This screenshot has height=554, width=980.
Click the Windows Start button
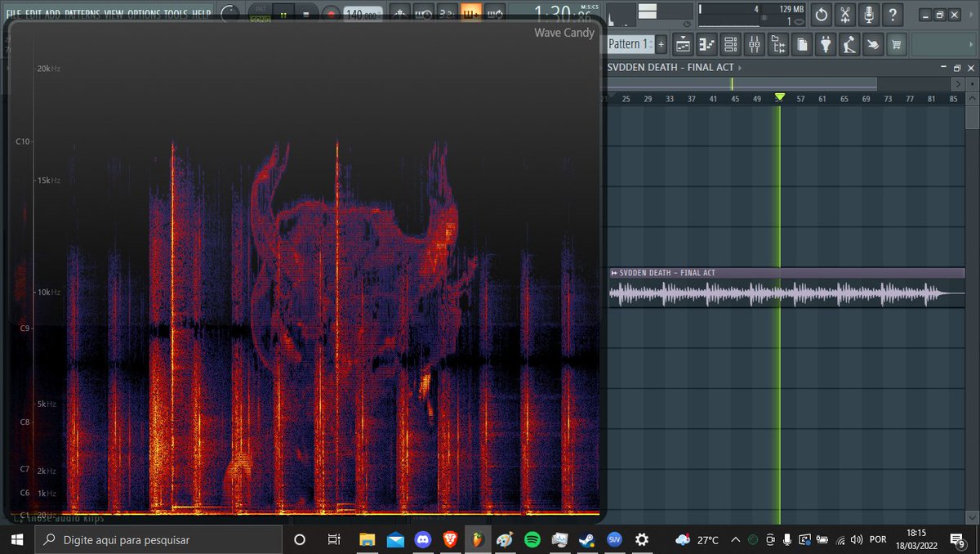(x=17, y=539)
